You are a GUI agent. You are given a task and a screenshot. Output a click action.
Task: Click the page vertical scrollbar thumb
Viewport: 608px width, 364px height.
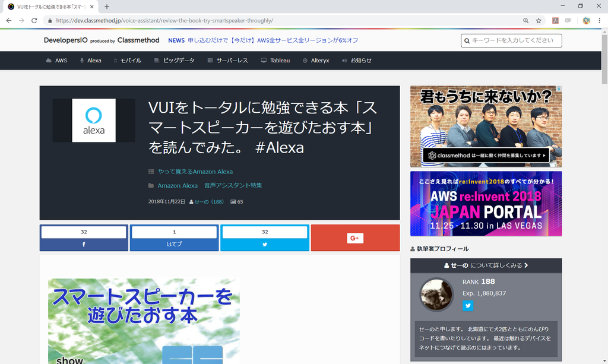pyautogui.click(x=604, y=59)
